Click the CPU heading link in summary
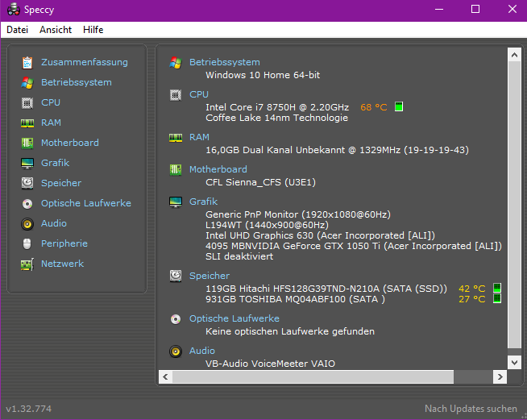Screen dimensions: 527x420 (x=199, y=94)
